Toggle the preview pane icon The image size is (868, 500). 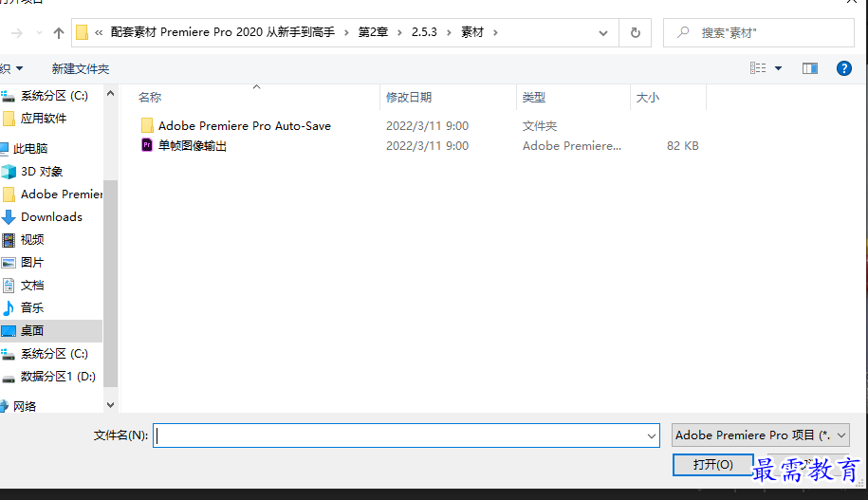click(x=810, y=68)
